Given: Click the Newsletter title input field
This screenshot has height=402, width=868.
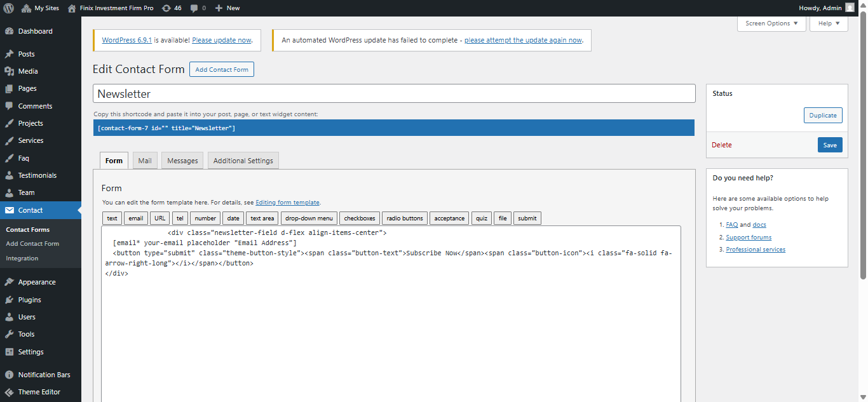Looking at the screenshot, I should [394, 93].
